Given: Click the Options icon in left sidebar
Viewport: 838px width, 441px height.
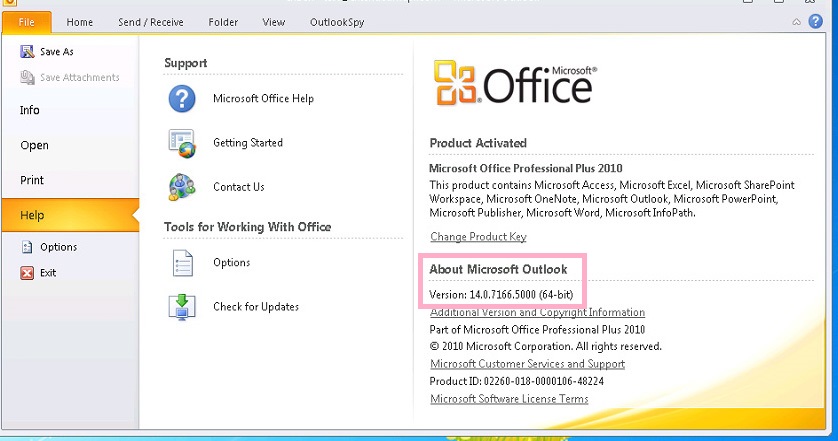Looking at the screenshot, I should click(x=27, y=247).
